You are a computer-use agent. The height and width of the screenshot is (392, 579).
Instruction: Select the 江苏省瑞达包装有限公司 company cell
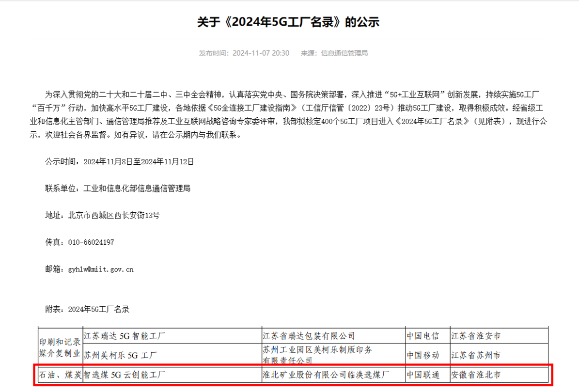(309, 336)
